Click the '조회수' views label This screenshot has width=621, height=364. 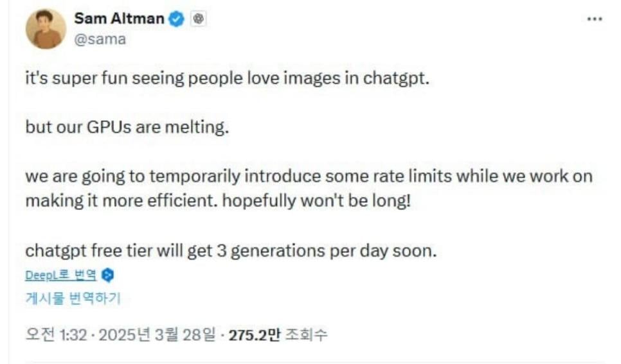(x=306, y=334)
